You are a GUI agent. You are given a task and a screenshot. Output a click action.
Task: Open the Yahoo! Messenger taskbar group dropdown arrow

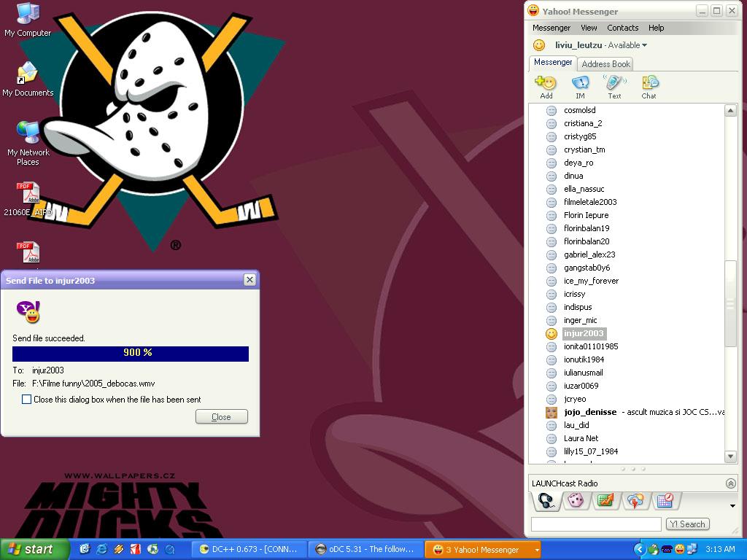click(x=537, y=550)
